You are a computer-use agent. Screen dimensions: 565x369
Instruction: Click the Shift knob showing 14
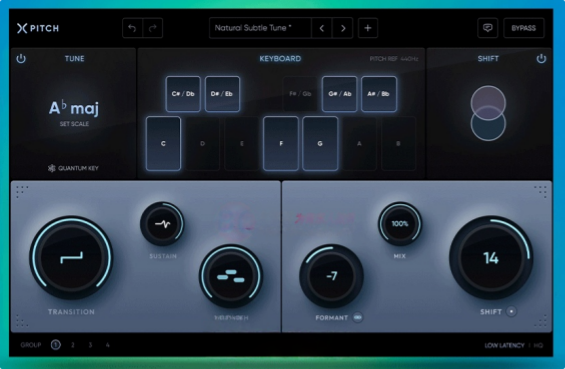click(491, 257)
